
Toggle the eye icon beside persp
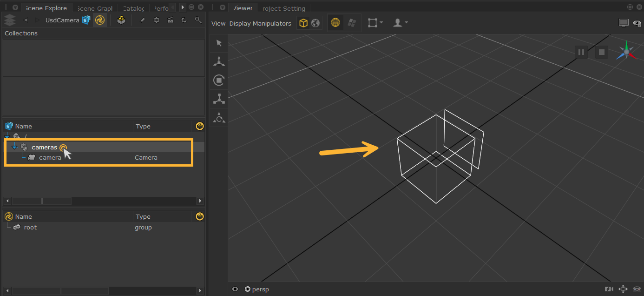[235, 289]
